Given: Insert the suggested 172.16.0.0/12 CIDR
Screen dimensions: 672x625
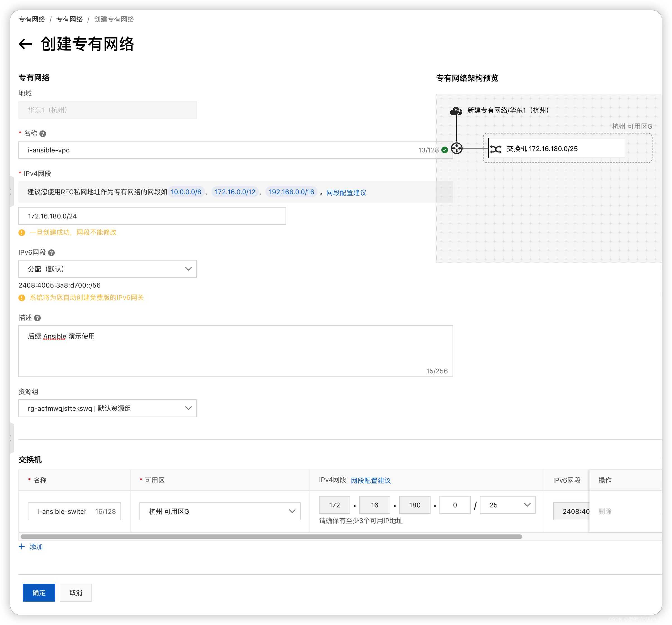Looking at the screenshot, I should pos(235,192).
